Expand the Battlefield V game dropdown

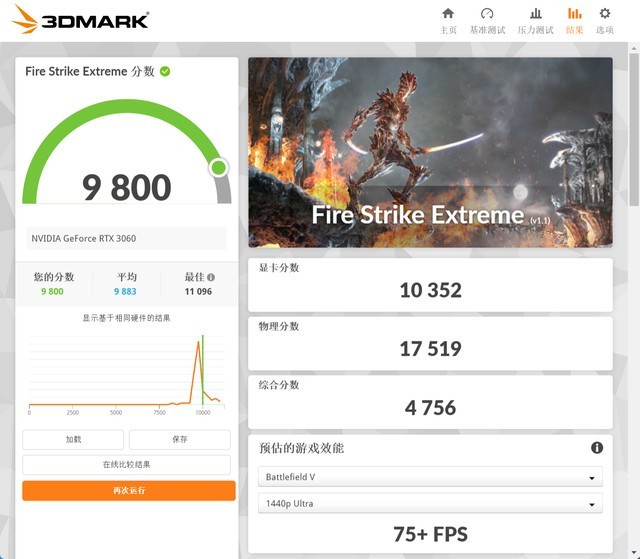tap(430, 477)
